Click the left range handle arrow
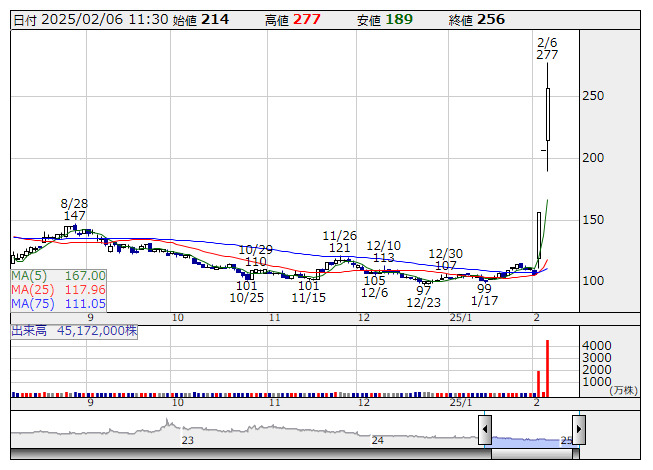This screenshot has height=470, width=653. pyautogui.click(x=485, y=430)
